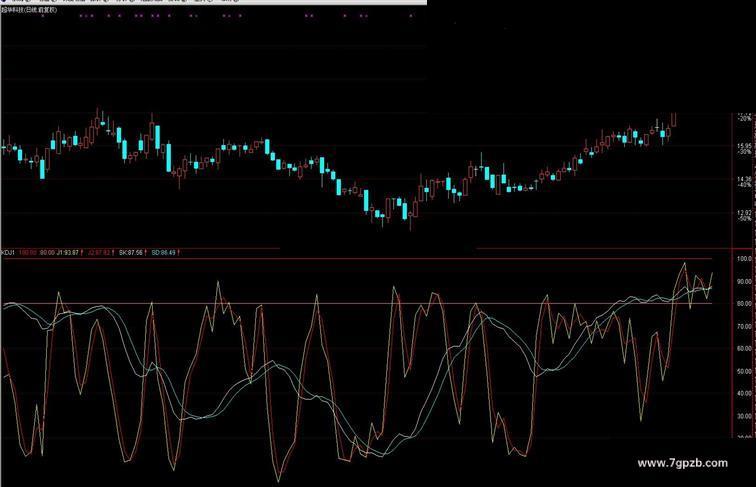Screen dimensions: 756x487
Task: Click the 12.92 price axis label
Action: pyautogui.click(x=744, y=213)
